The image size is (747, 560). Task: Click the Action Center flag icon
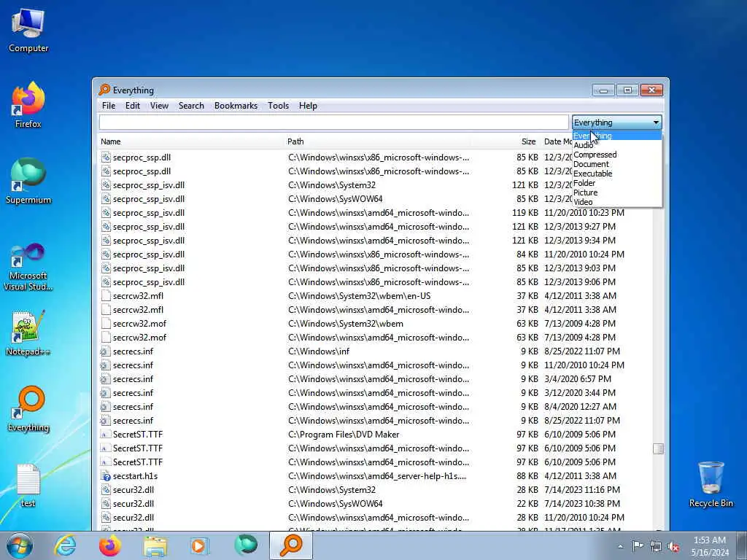point(638,546)
